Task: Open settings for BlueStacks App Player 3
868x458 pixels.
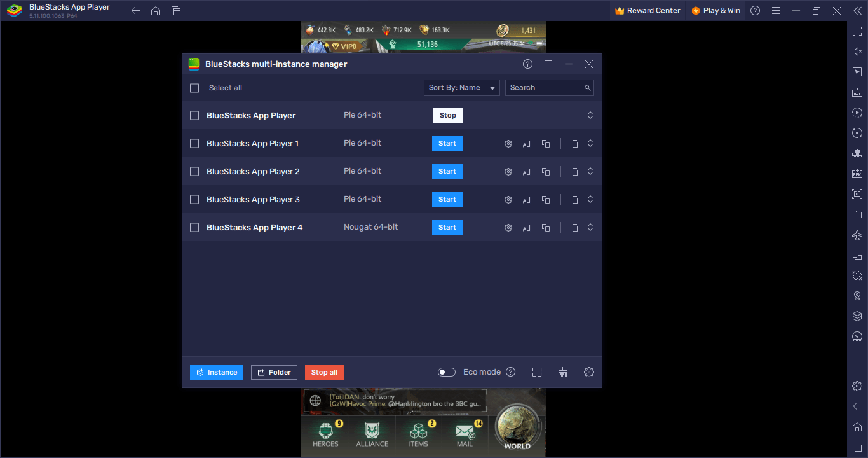Action: click(508, 200)
